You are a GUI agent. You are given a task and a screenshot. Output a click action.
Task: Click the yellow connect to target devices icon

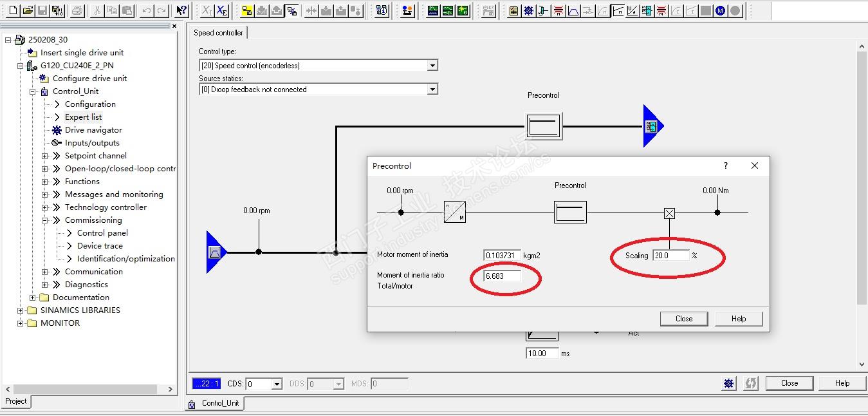coord(247,10)
